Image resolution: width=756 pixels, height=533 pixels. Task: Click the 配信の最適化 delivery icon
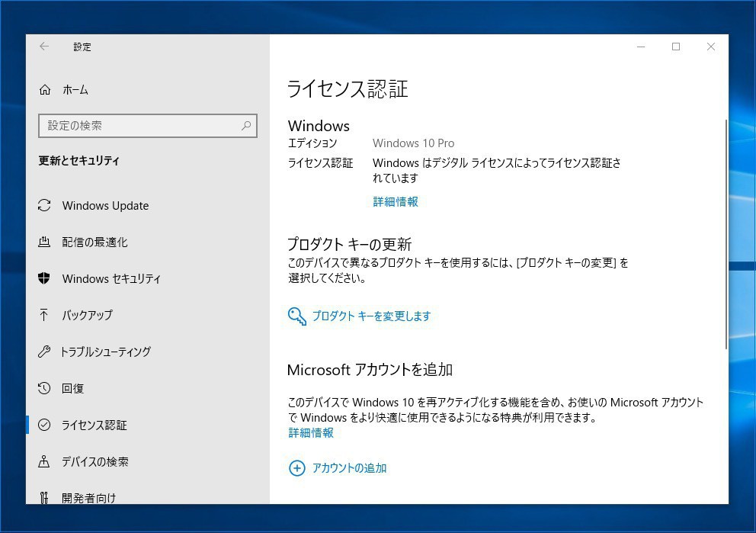(x=44, y=242)
